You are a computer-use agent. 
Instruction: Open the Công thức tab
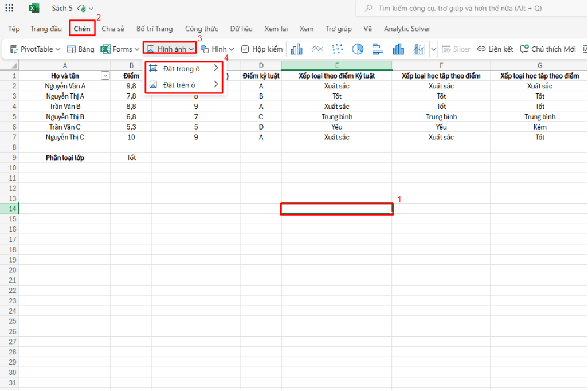click(x=201, y=29)
